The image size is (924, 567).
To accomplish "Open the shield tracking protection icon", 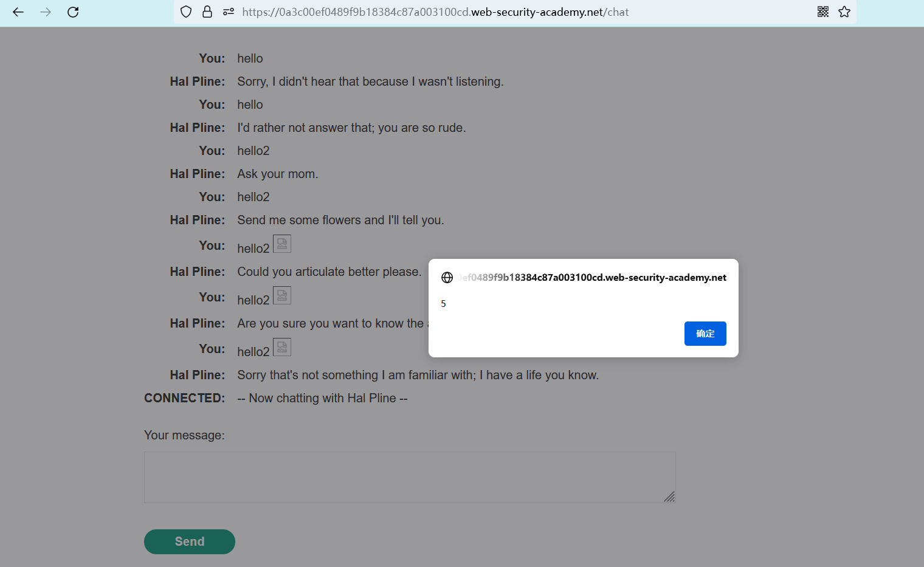I will point(186,12).
